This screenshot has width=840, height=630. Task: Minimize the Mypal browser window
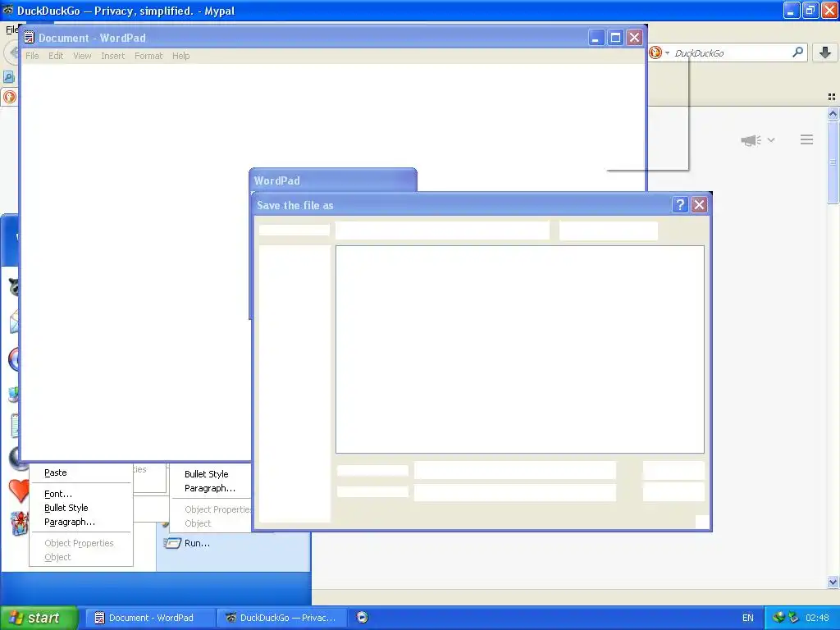click(792, 11)
